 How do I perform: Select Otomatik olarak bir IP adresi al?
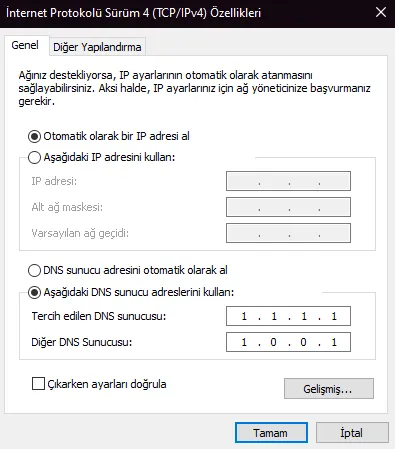pyautogui.click(x=34, y=136)
